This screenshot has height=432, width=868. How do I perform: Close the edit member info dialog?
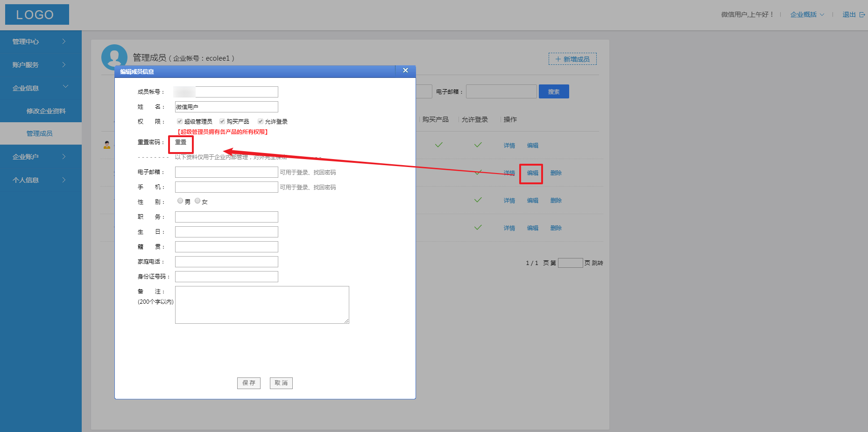pos(405,70)
